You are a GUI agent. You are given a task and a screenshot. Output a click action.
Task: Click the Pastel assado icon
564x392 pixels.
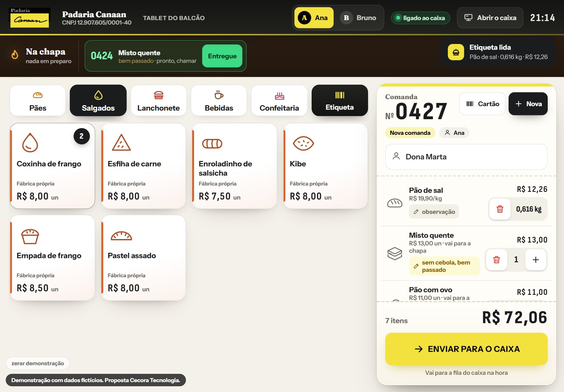pyautogui.click(x=121, y=236)
